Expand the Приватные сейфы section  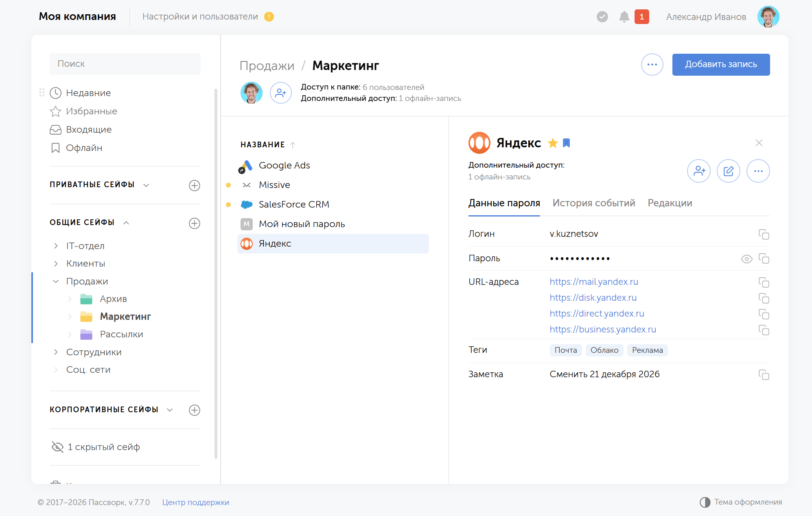146,185
